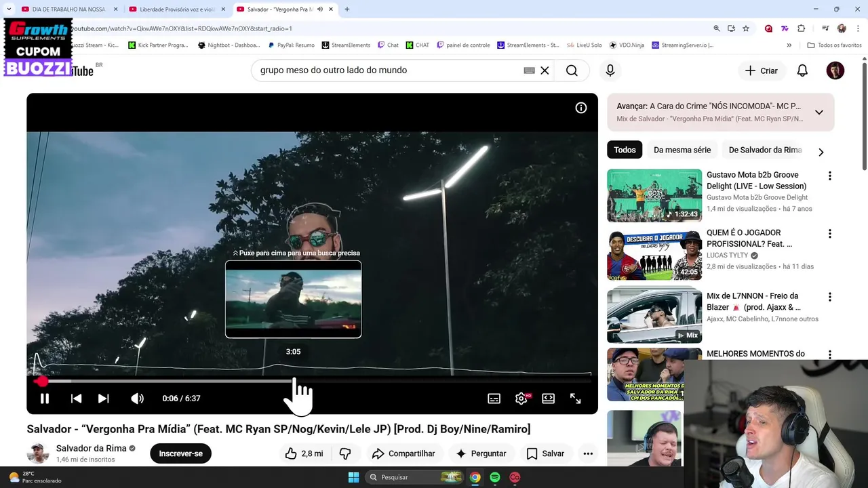868x488 pixels.
Task: Click the browser address bar URL
Action: click(x=182, y=28)
